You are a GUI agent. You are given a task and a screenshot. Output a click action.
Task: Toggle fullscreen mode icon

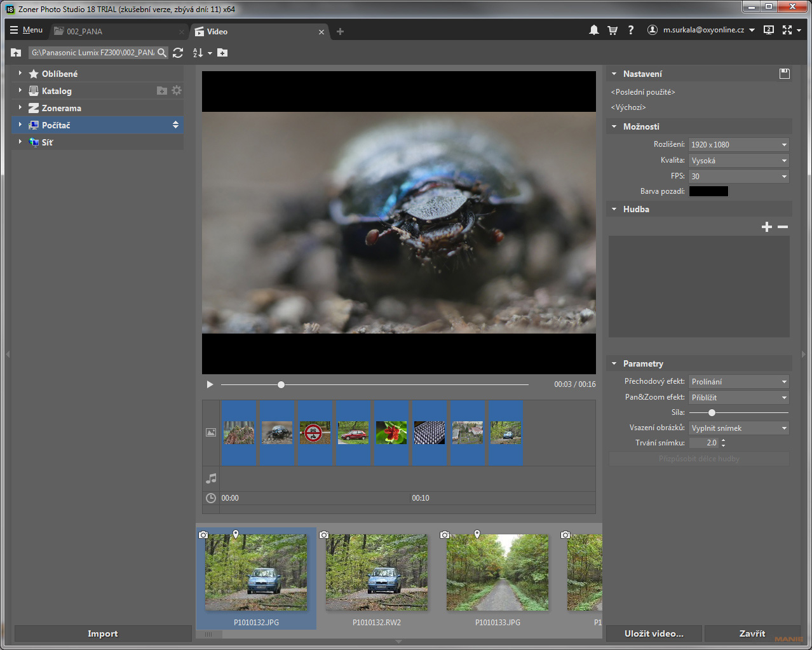[787, 30]
